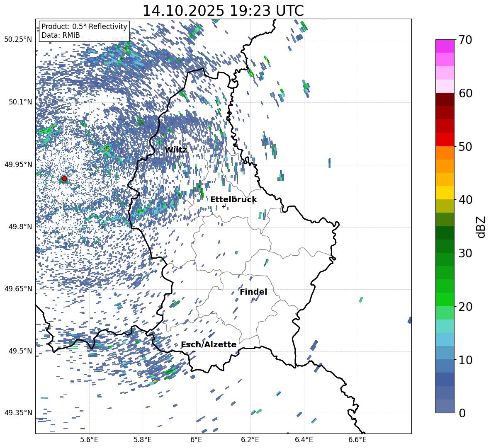Click the 40 tick on the colorbar
The image size is (491, 448).
tap(465, 200)
